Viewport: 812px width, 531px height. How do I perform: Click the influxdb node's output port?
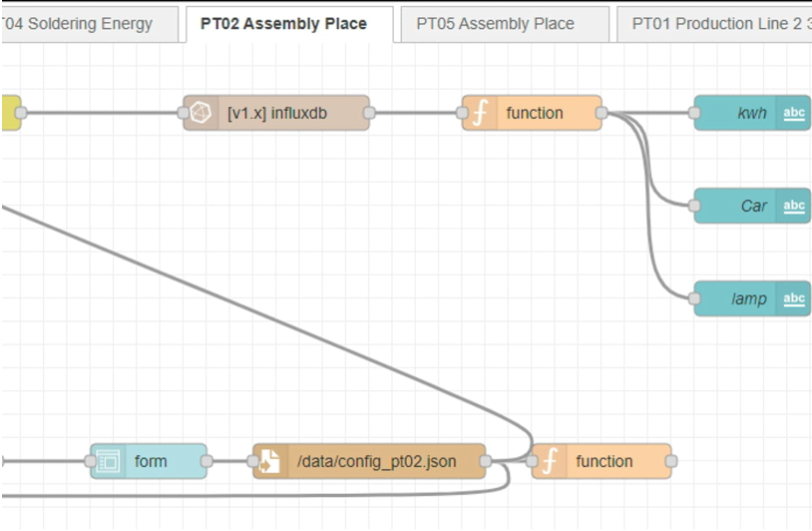point(369,113)
